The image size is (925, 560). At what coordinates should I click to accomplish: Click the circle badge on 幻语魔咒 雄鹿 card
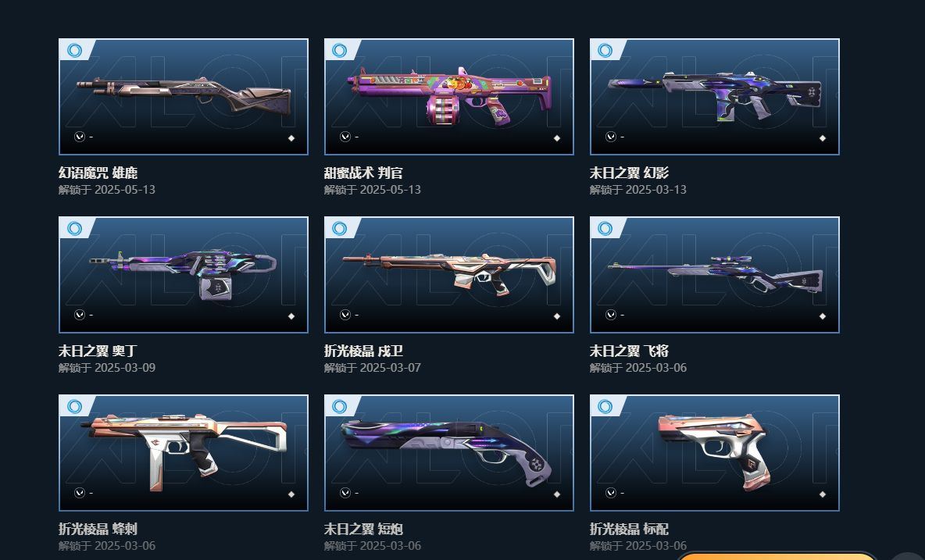click(x=75, y=50)
